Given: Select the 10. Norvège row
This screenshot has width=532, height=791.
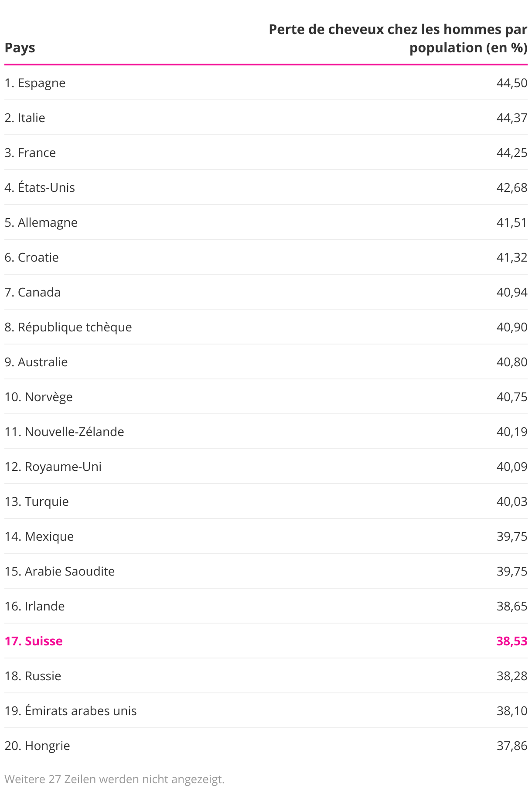Looking at the screenshot, I should [266, 397].
